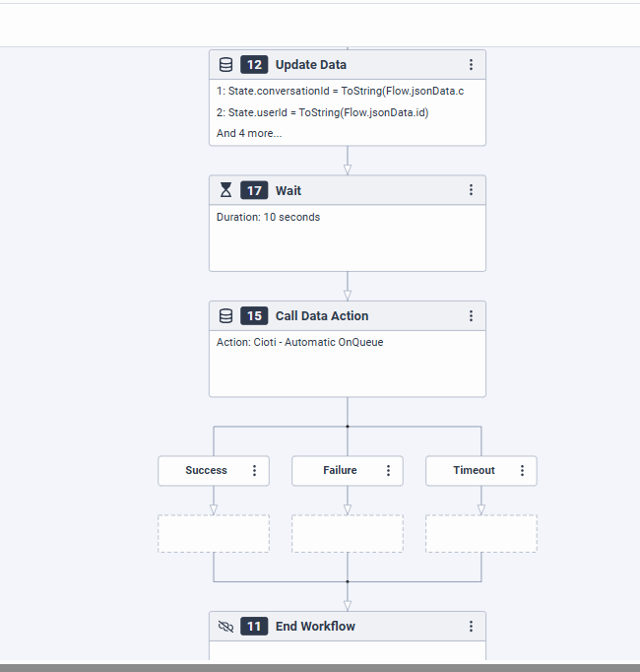The height and width of the screenshot is (672, 640).
Task: Open Timeout path kebab menu
Action: pos(522,471)
